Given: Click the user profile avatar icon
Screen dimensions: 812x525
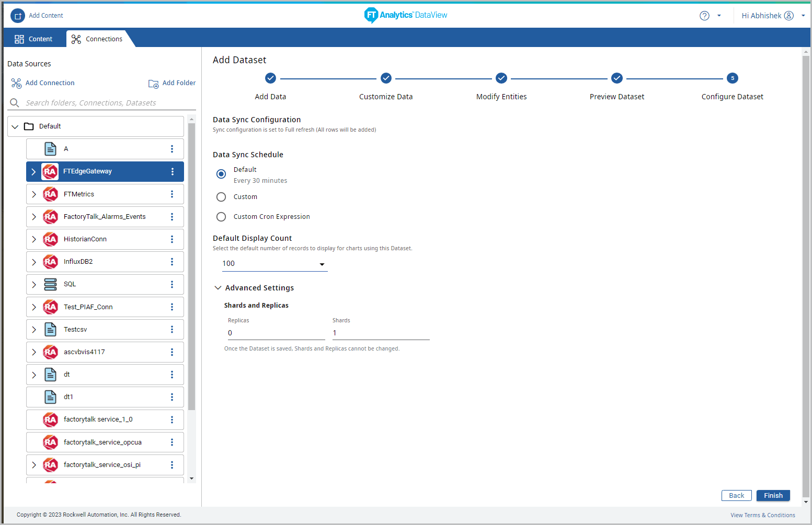Looking at the screenshot, I should coord(788,16).
